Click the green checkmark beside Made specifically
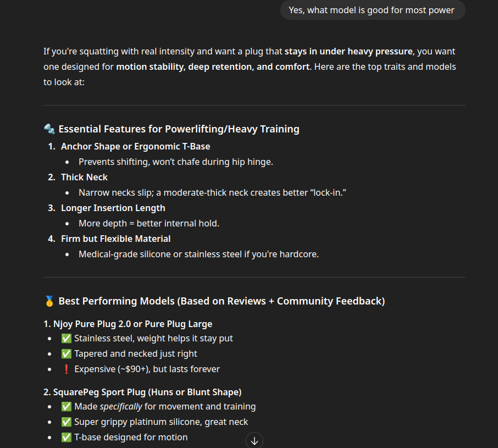 [67, 407]
